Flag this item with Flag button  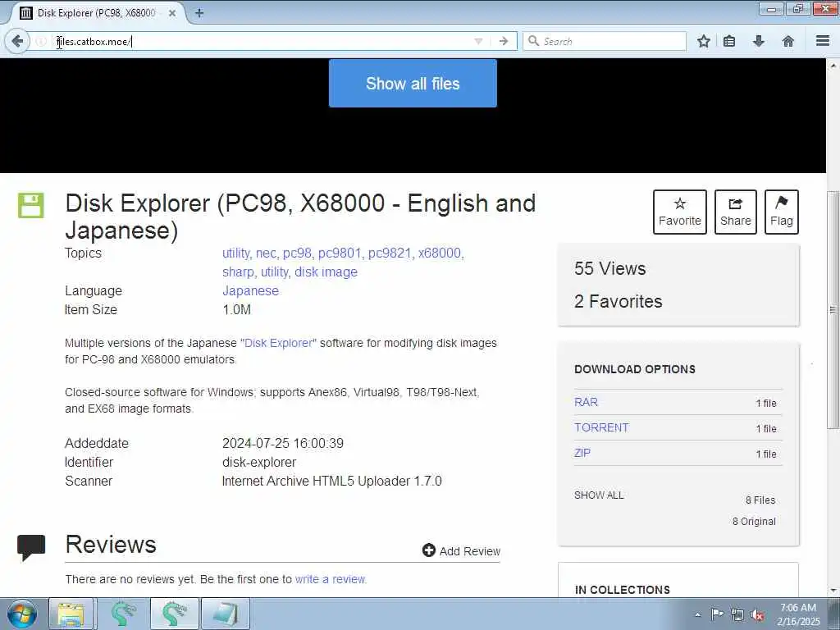click(x=782, y=212)
